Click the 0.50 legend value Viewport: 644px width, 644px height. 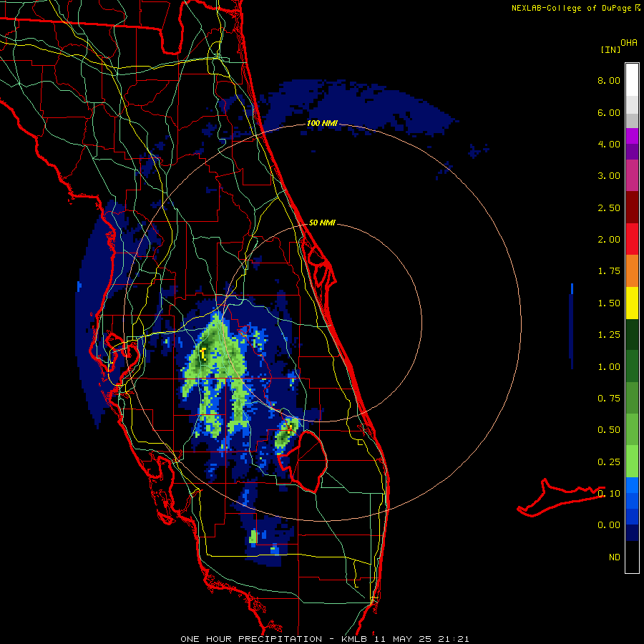(609, 430)
